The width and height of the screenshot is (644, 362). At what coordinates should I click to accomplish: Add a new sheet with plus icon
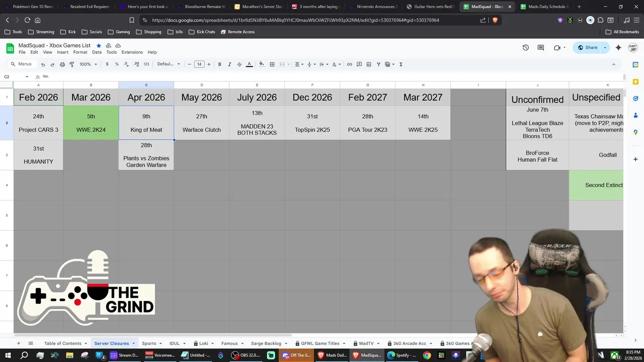pyautogui.click(x=19, y=343)
